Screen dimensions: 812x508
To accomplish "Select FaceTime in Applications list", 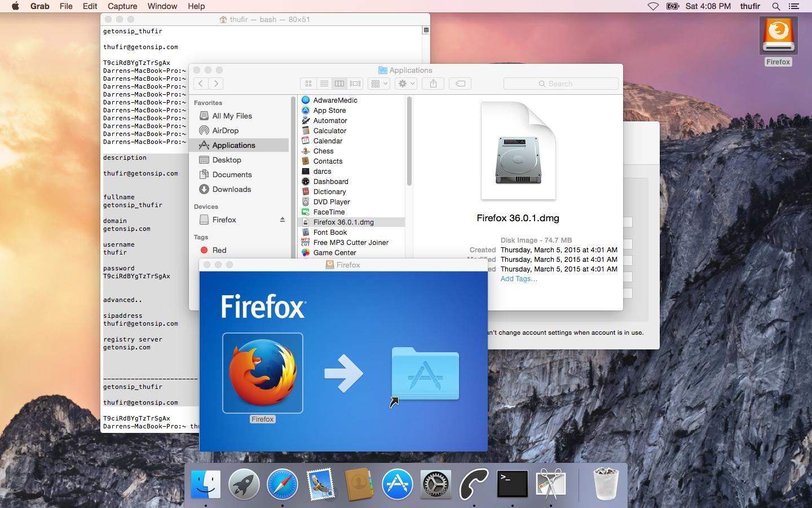I will [x=329, y=212].
